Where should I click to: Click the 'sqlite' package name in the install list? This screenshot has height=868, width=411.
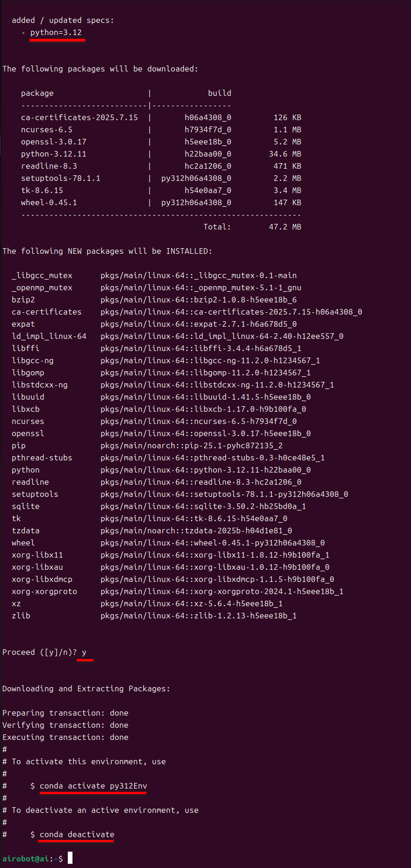click(x=26, y=506)
